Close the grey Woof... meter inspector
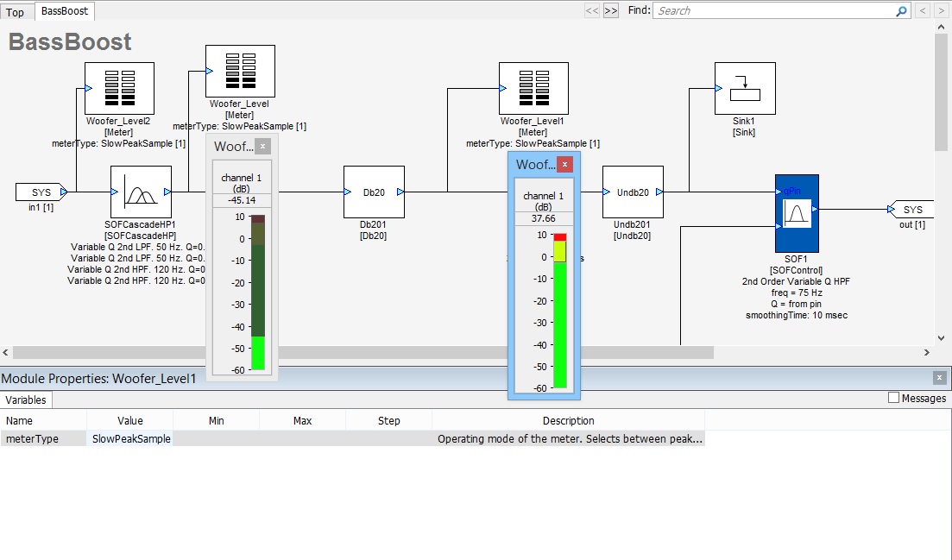 263,146
